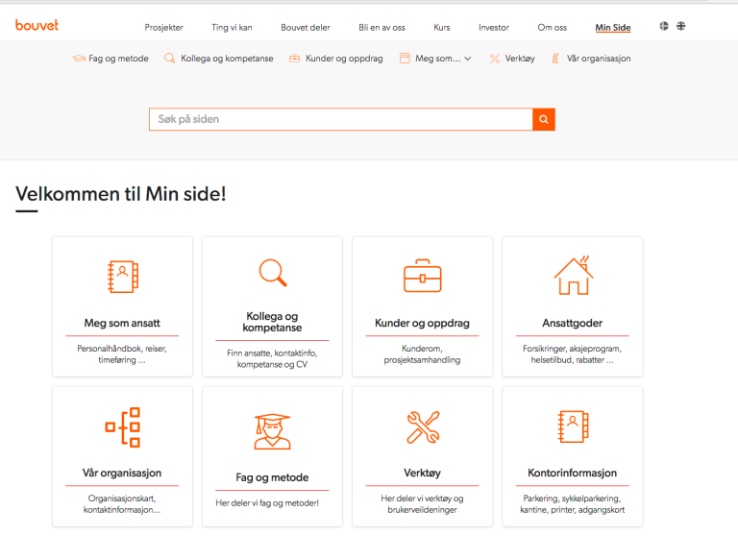Viewport: 738px width, 560px height.
Task: Open Om oss menu item
Action: [553, 27]
